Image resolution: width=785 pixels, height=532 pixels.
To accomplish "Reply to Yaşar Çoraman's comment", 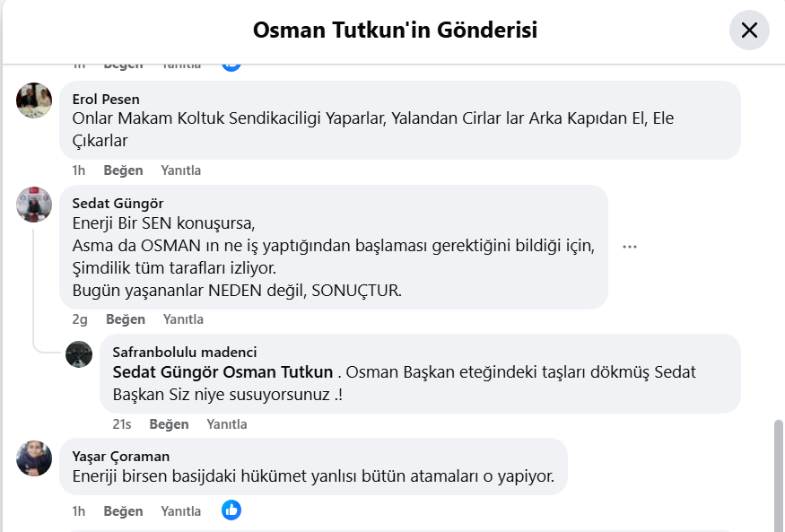I will tap(180, 511).
